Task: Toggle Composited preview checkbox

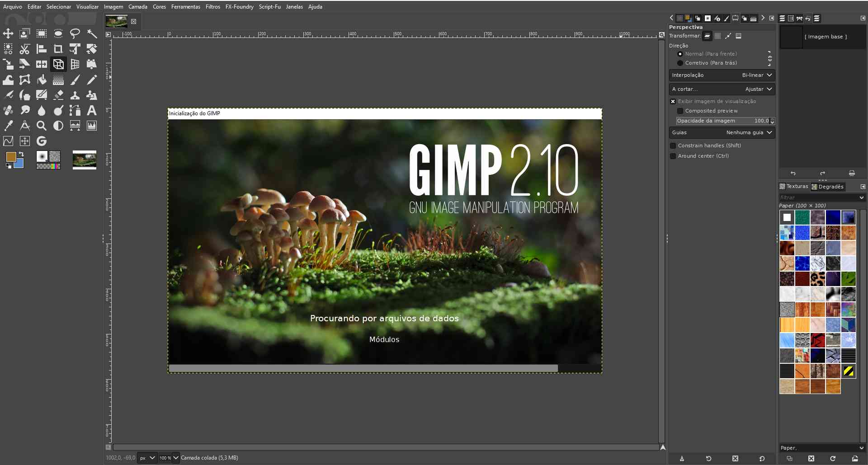Action: point(680,111)
